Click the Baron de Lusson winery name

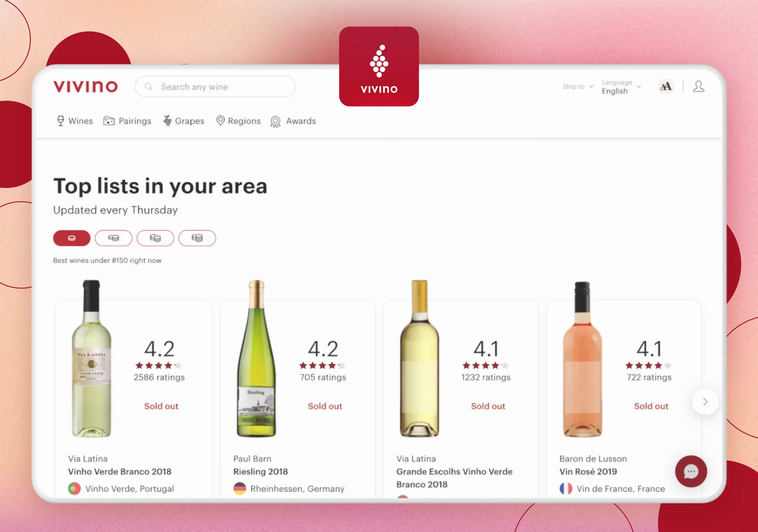pyautogui.click(x=593, y=459)
